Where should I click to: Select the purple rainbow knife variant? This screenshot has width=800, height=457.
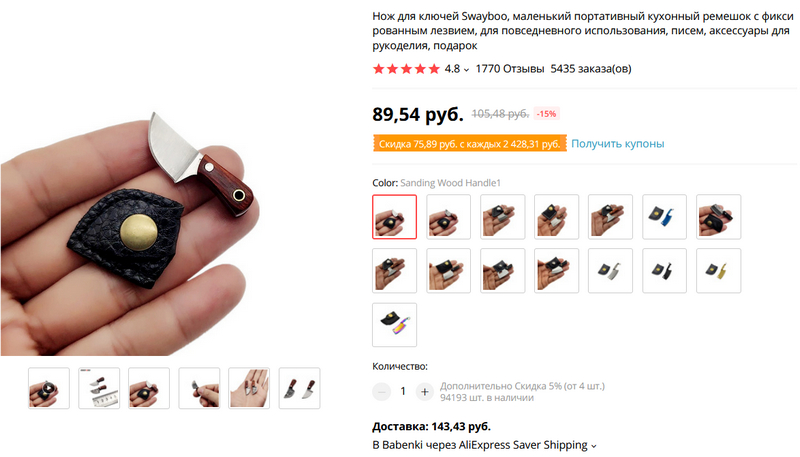click(x=394, y=325)
